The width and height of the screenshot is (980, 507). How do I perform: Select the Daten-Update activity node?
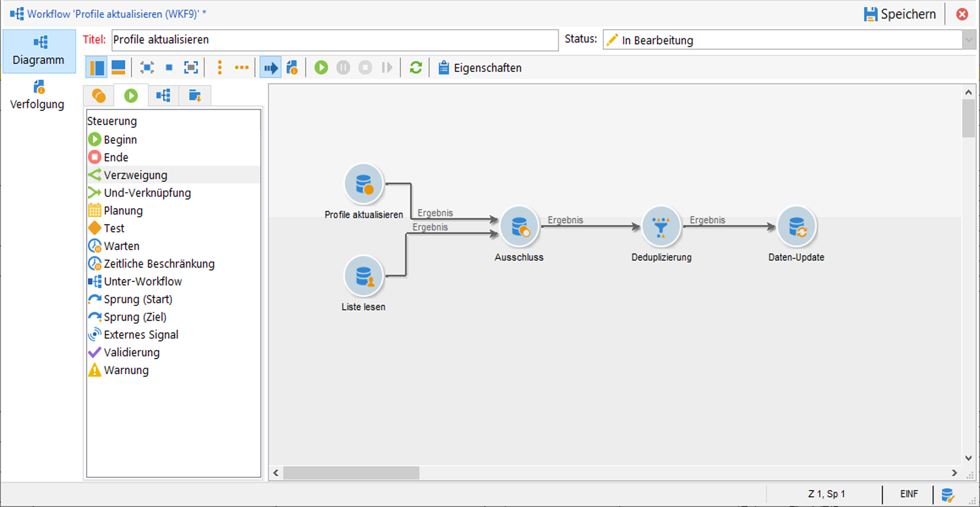(796, 227)
